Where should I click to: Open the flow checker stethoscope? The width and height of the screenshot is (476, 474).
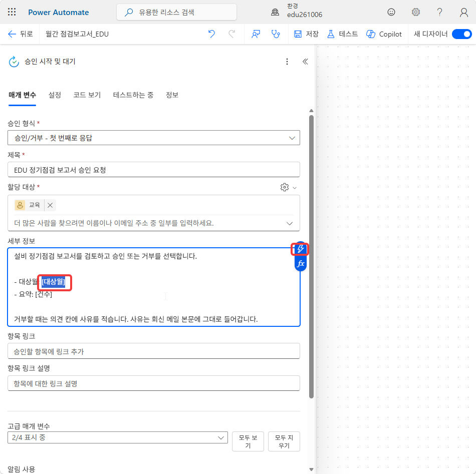coord(276,34)
